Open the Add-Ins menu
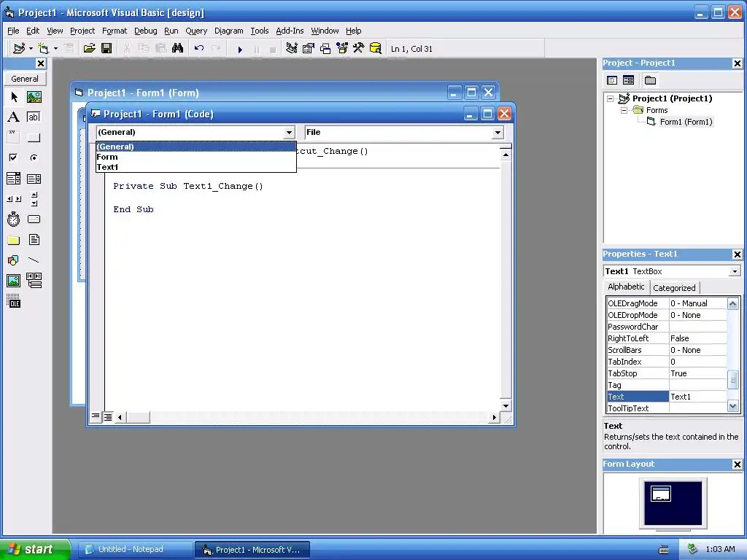This screenshot has width=747, height=560. coord(290,31)
